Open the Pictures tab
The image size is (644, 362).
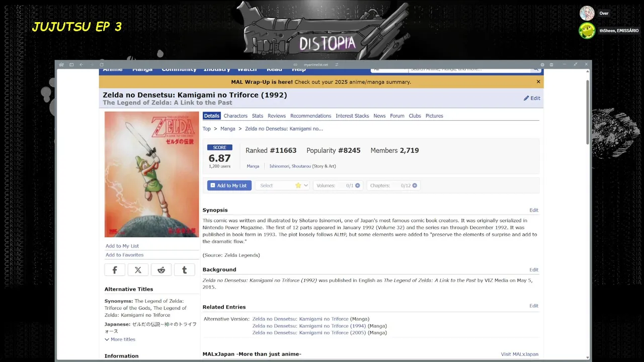tap(434, 116)
